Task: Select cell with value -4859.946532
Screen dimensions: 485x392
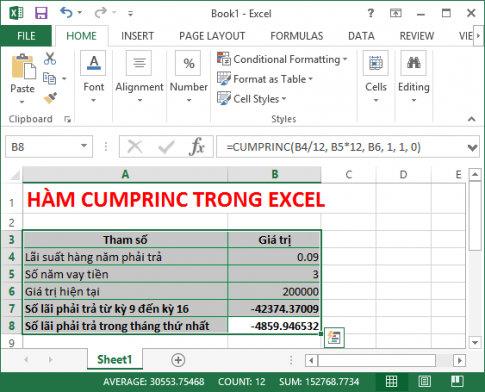Action: click(274, 326)
